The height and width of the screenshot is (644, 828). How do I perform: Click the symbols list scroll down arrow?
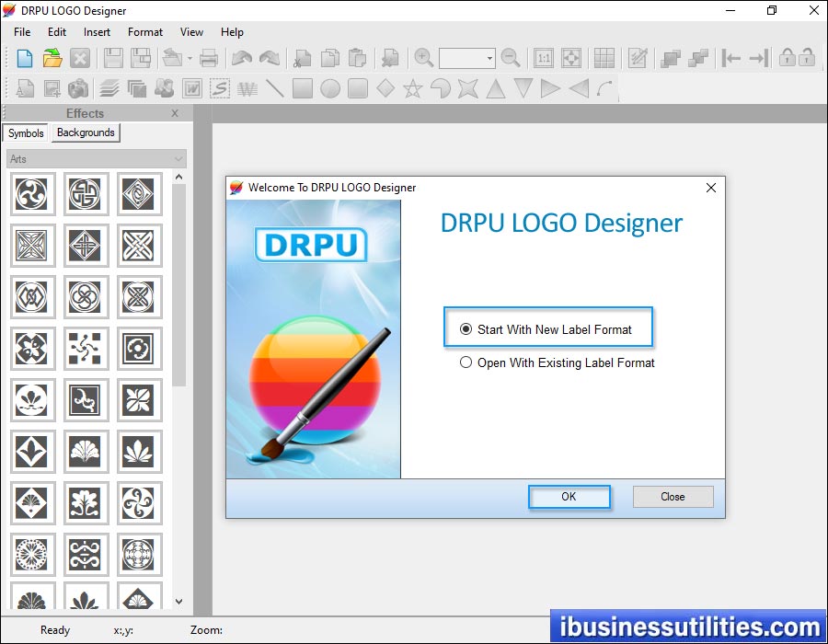(x=178, y=602)
